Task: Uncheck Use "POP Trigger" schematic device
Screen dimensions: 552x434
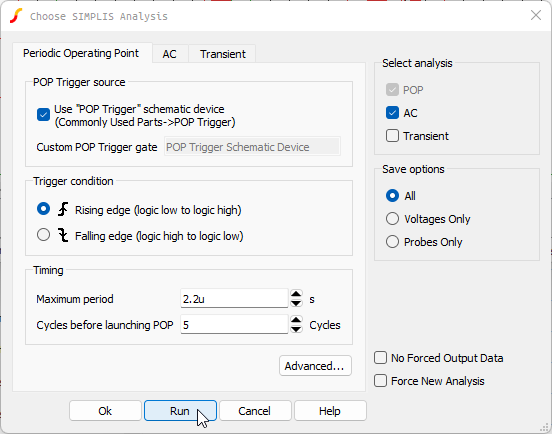Action: (43, 114)
